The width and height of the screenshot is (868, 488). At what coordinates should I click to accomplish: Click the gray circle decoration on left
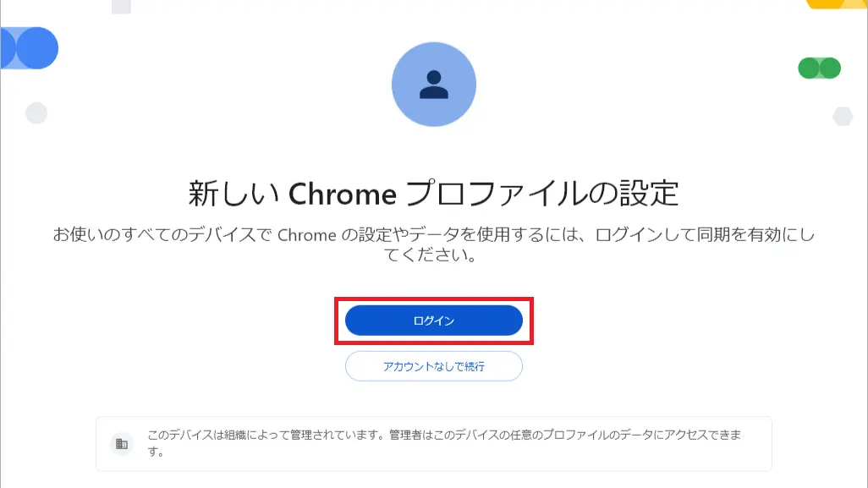point(36,112)
